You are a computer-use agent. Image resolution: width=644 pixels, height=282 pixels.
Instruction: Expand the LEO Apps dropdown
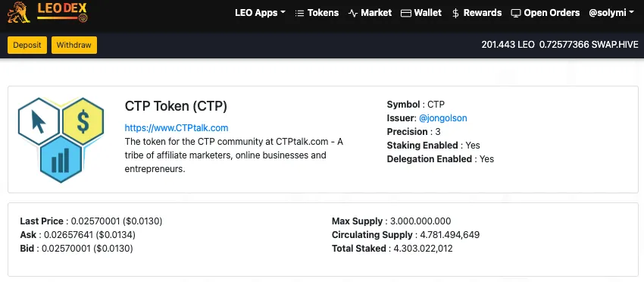260,13
